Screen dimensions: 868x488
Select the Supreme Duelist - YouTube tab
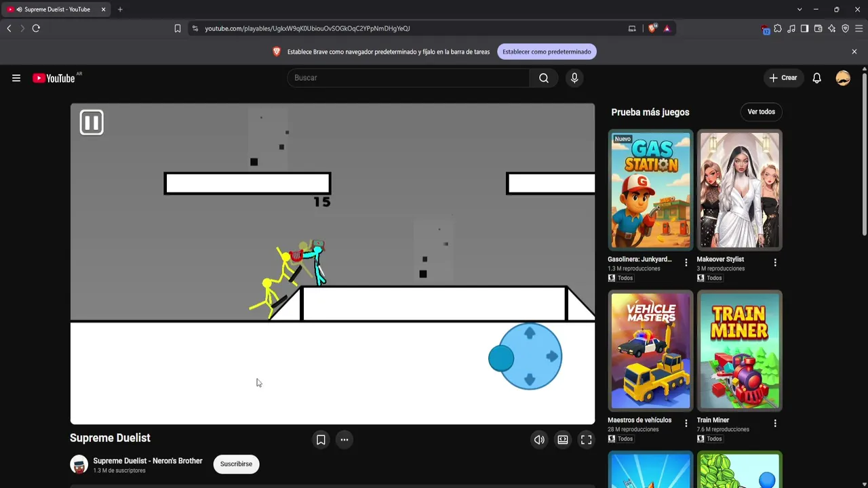point(57,9)
